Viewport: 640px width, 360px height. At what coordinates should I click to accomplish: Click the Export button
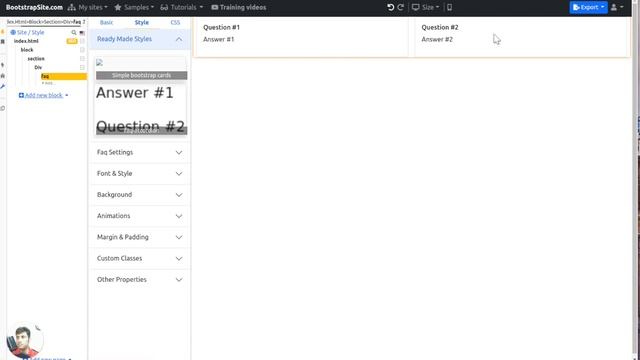point(589,7)
